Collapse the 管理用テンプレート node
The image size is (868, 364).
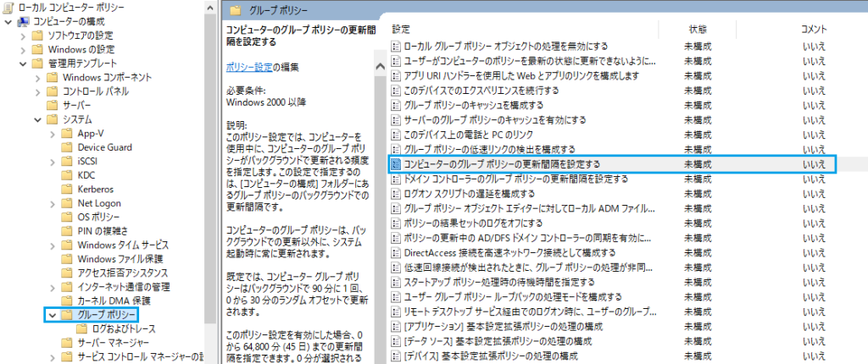tap(23, 63)
